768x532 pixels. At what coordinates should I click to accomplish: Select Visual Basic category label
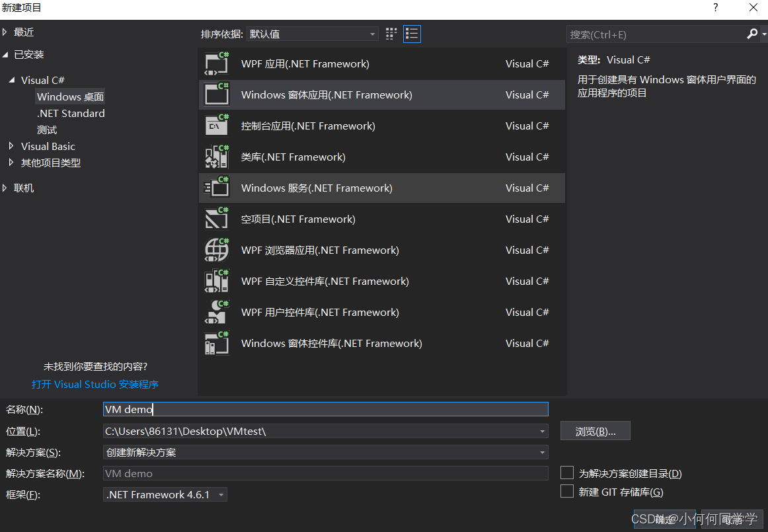pos(48,146)
